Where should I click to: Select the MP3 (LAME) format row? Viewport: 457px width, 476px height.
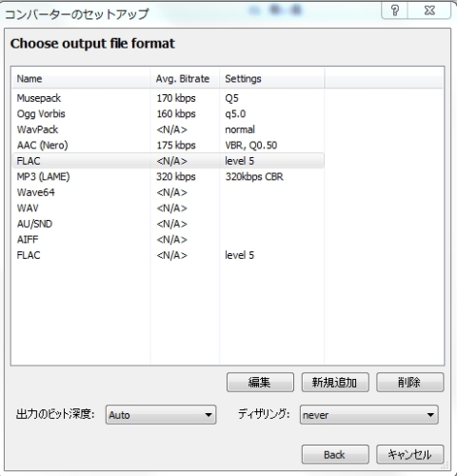coord(169,176)
